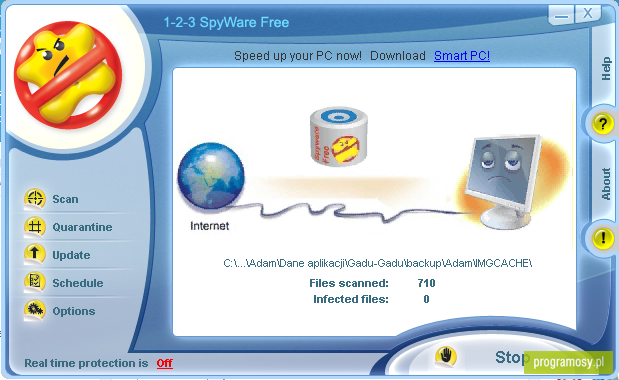Click the 'Speed up your PC now!' text
This screenshot has height=380, width=619.
pyautogui.click(x=298, y=56)
